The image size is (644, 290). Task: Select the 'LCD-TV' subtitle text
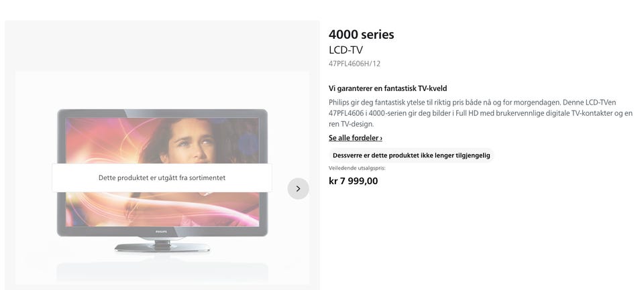346,50
